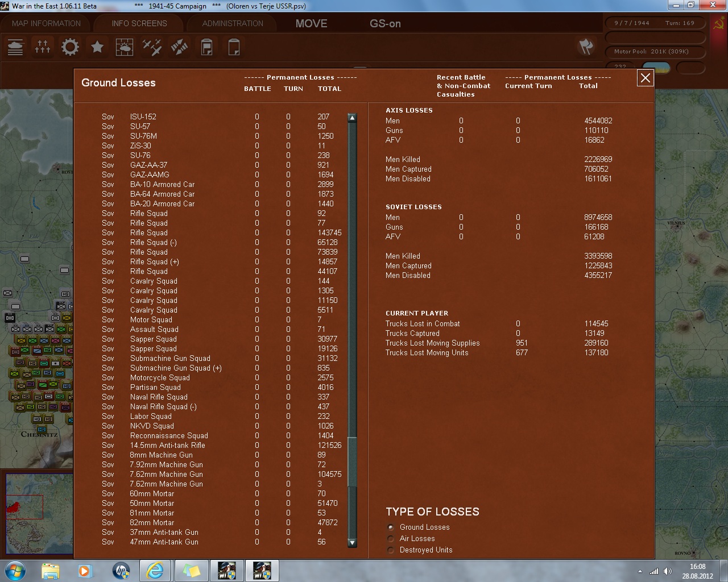
Task: Open the filled clipboard report icon
Action: 207,47
